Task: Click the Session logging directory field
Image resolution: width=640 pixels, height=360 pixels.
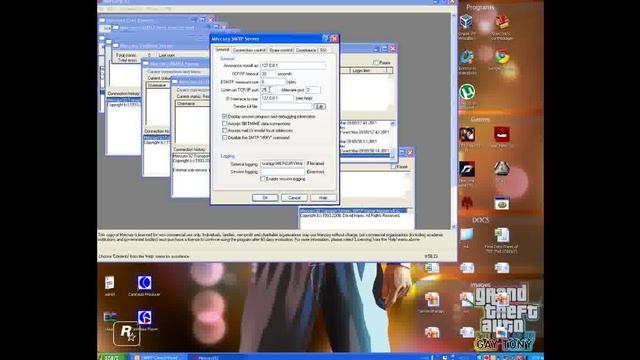Action: coord(282,172)
